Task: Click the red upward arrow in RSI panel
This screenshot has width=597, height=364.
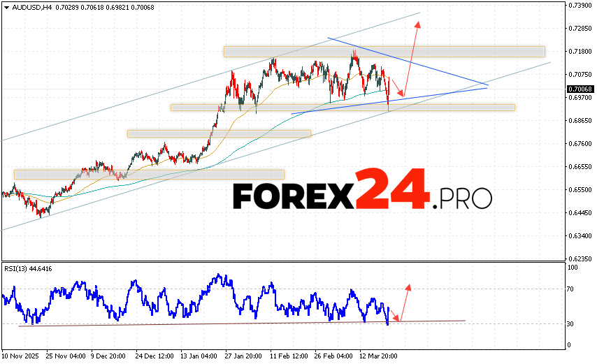Action: tap(408, 288)
